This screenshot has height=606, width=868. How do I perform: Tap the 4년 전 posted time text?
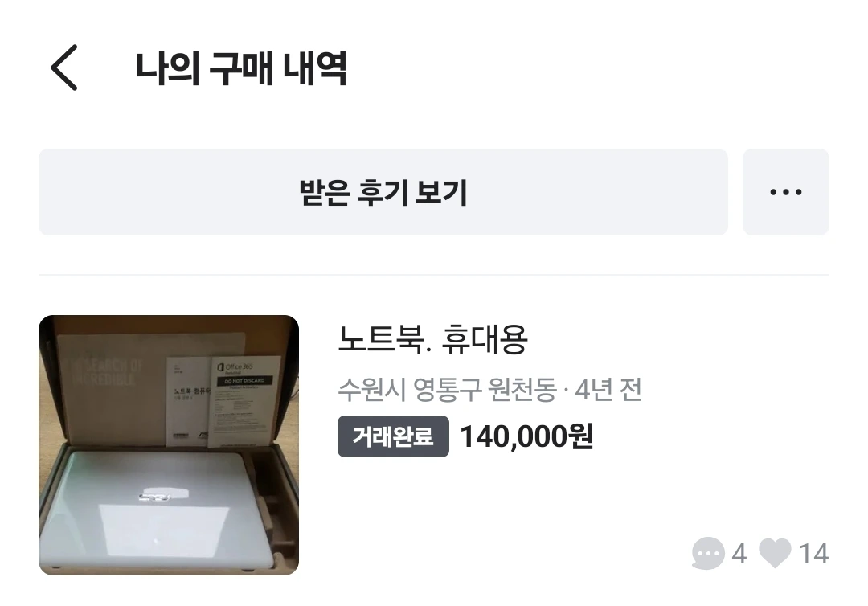tap(608, 390)
